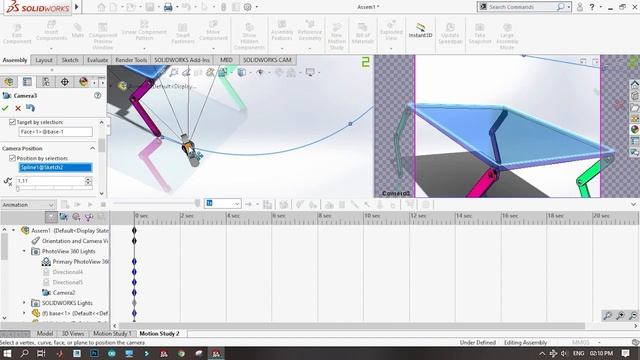Click filter selected items icon
640x360 pixels.
click(x=88, y=217)
